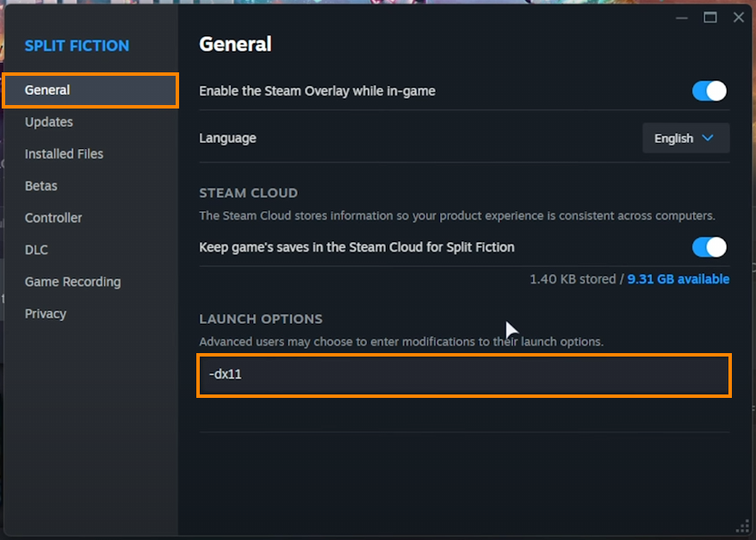Turn off Steam Cloud saves for Split Fiction
This screenshot has width=756, height=540.
(710, 247)
